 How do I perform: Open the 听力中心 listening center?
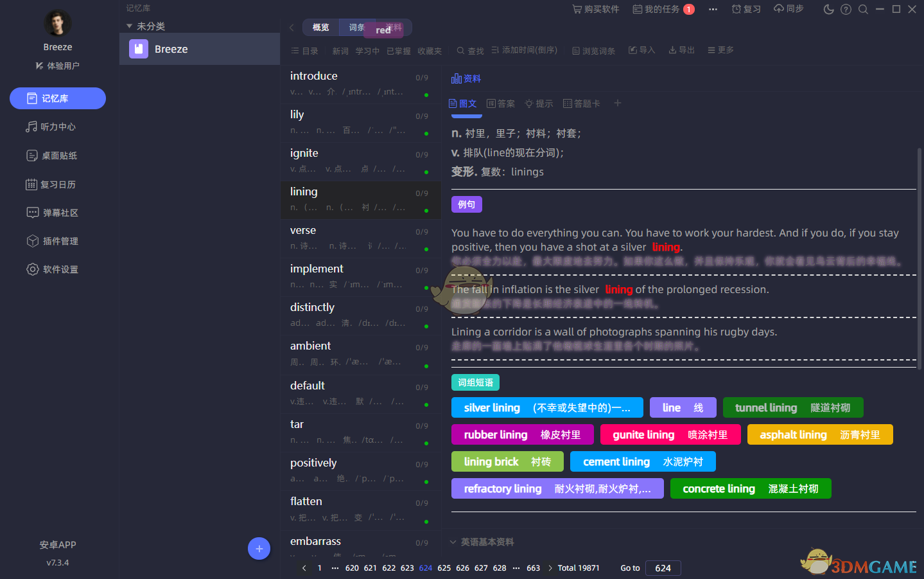point(57,127)
